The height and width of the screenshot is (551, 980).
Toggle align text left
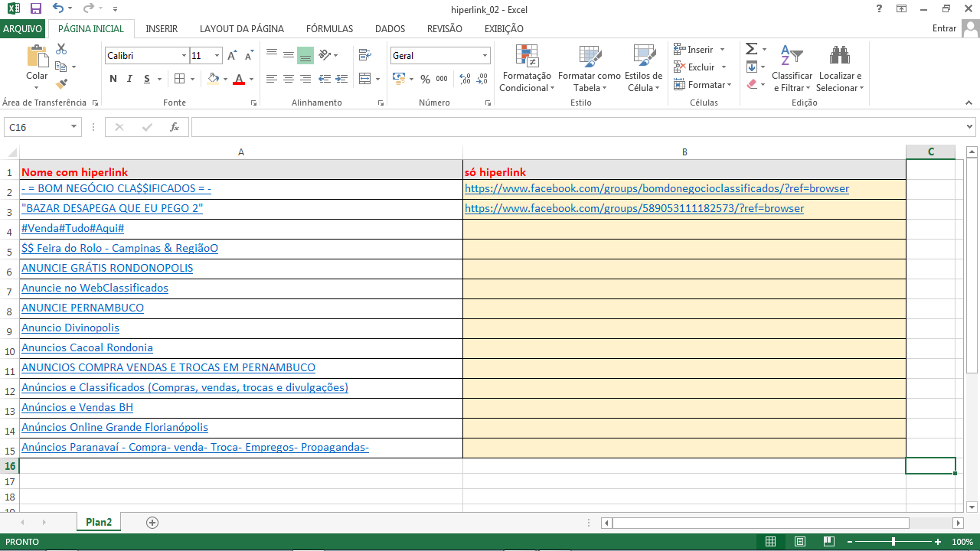point(271,79)
